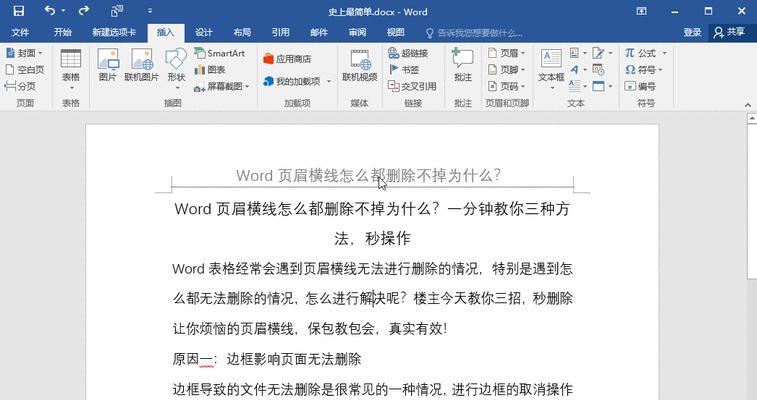Toggle touch/mouse mode in quick access toolbar
The height and width of the screenshot is (400, 757).
pyautogui.click(x=117, y=11)
